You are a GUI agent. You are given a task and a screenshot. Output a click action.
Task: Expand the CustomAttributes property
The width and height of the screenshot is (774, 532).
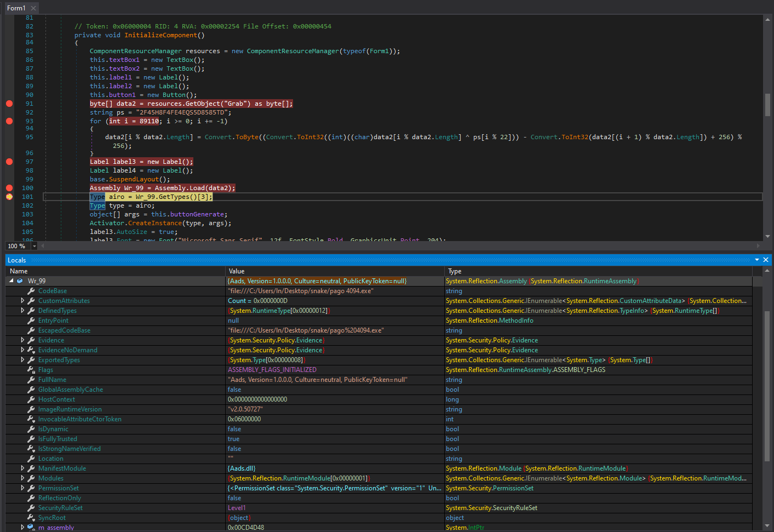pyautogui.click(x=22, y=301)
